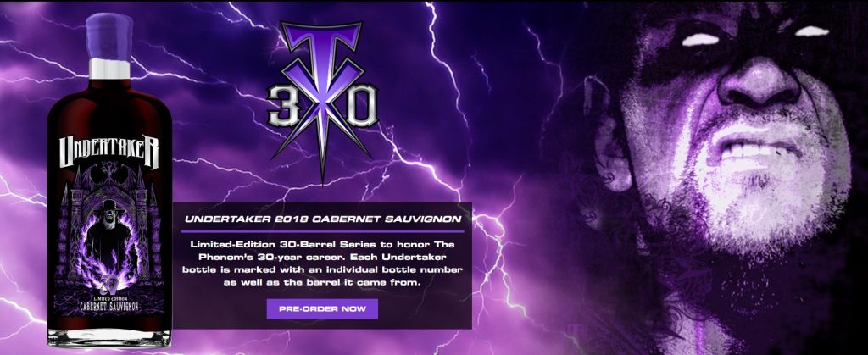Select the Undertaker wine bottle image

pos(109,180)
